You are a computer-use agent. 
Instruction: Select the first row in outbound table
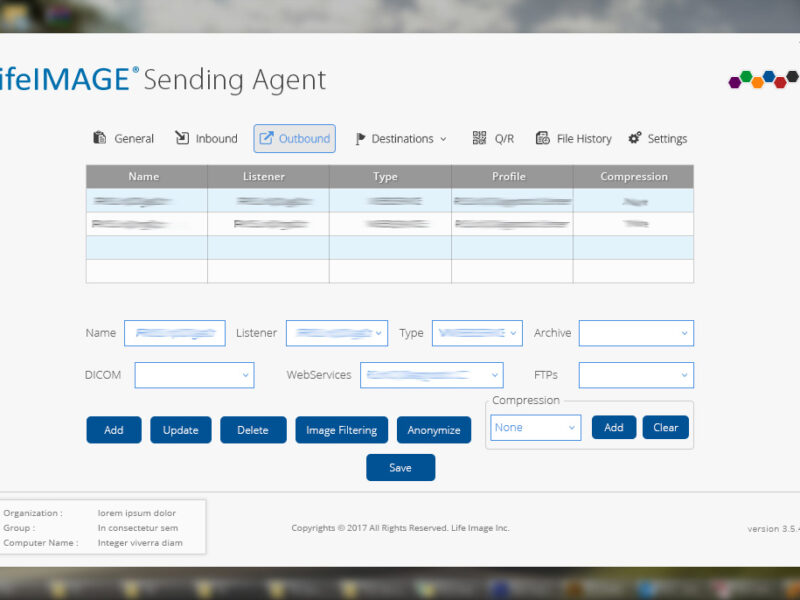(x=390, y=201)
